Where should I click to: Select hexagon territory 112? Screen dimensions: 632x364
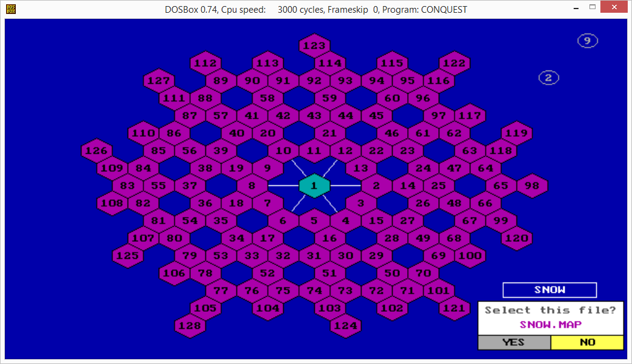(x=205, y=63)
